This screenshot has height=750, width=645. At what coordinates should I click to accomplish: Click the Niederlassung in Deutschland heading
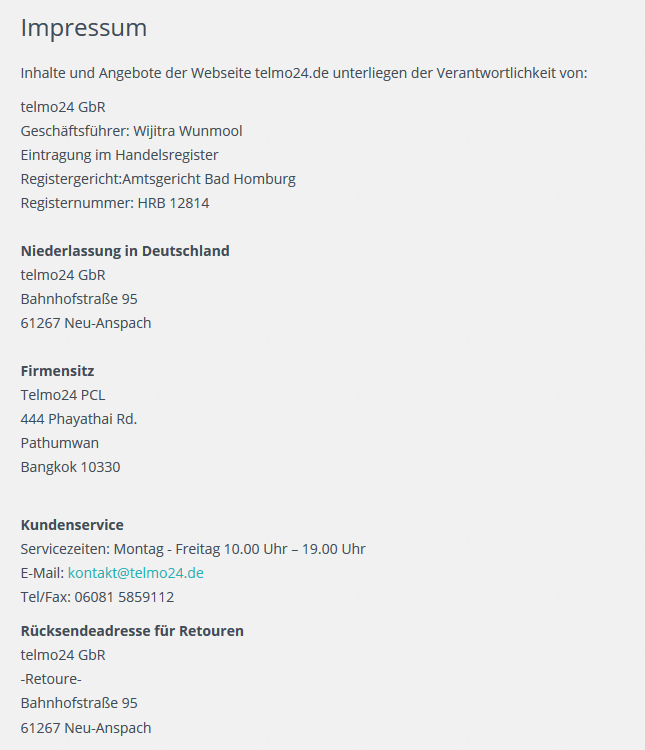[x=125, y=251]
